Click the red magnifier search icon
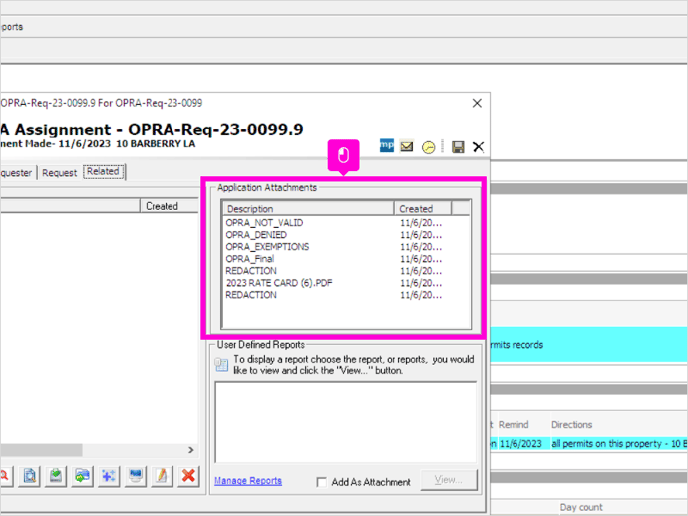688x516 pixels. [x=5, y=476]
